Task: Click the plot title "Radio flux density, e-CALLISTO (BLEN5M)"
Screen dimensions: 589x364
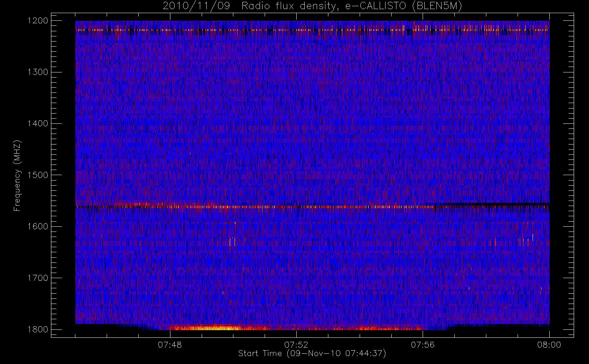Action: pos(352,6)
